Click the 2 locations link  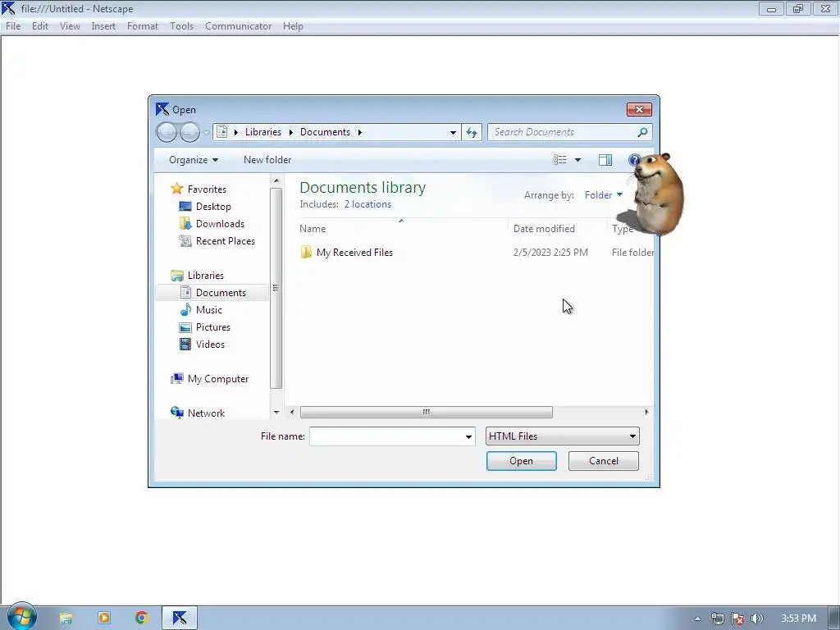pos(367,204)
